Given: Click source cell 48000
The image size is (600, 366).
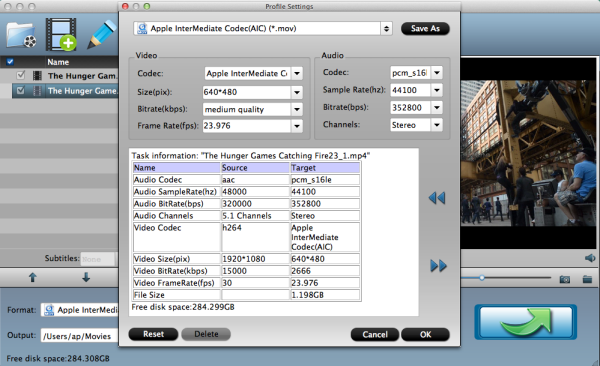Looking at the screenshot, I should pyautogui.click(x=255, y=191).
